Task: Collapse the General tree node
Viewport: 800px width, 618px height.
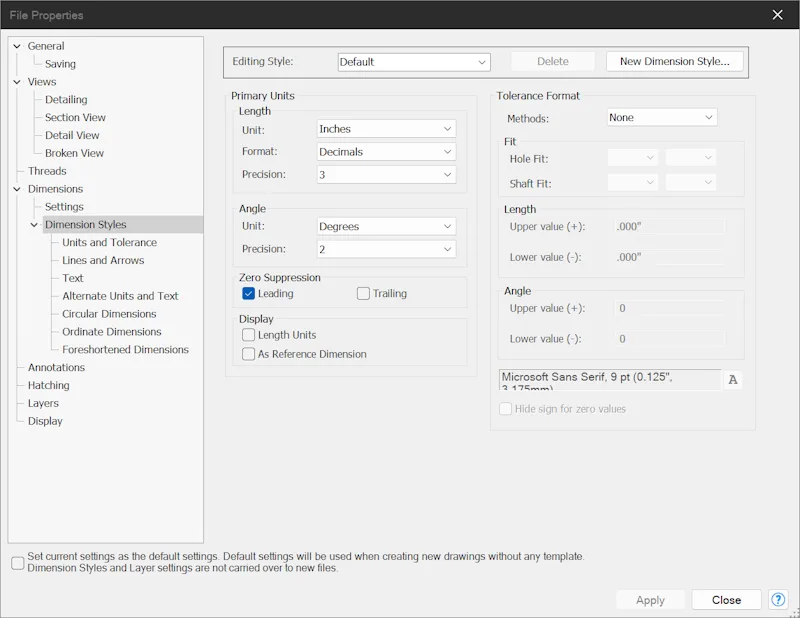Action: pyautogui.click(x=17, y=46)
